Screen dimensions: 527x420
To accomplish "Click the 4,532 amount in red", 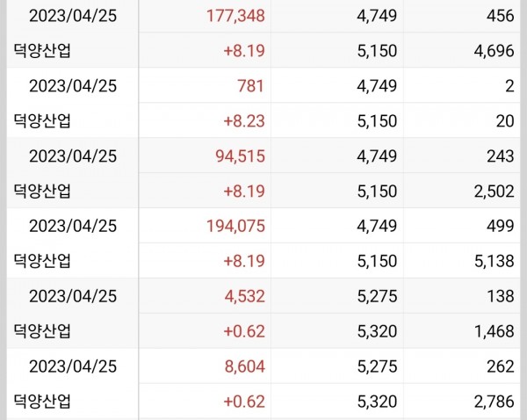I will click(x=243, y=296).
